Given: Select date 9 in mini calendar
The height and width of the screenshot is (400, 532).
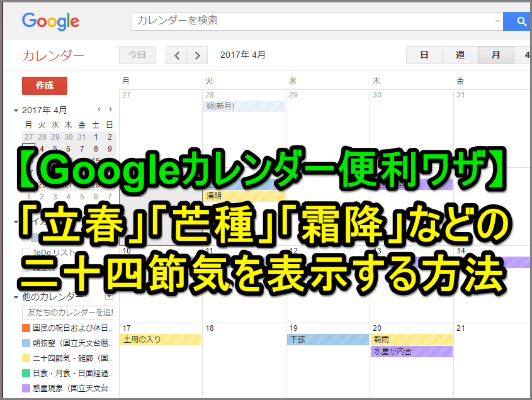Looking at the screenshot, I should (110, 149).
